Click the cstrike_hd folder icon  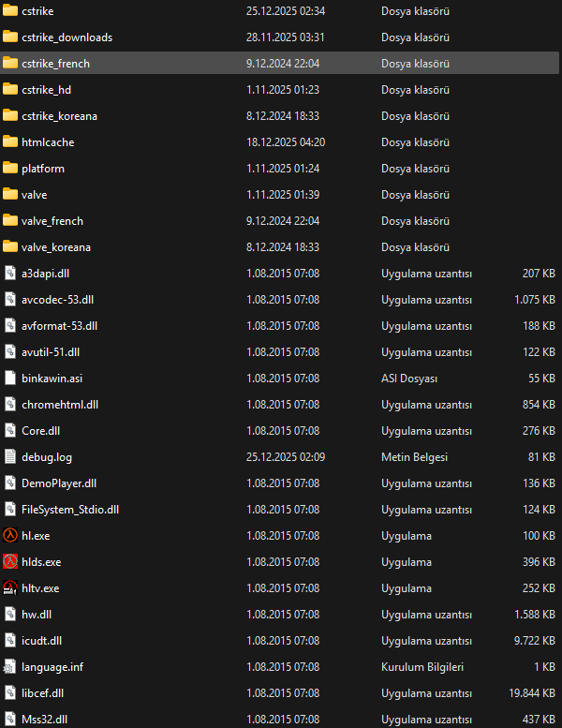(x=10, y=89)
